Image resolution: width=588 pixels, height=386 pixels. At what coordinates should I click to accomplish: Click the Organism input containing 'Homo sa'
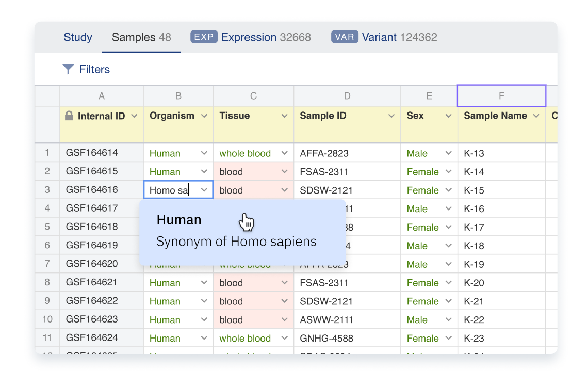point(170,190)
